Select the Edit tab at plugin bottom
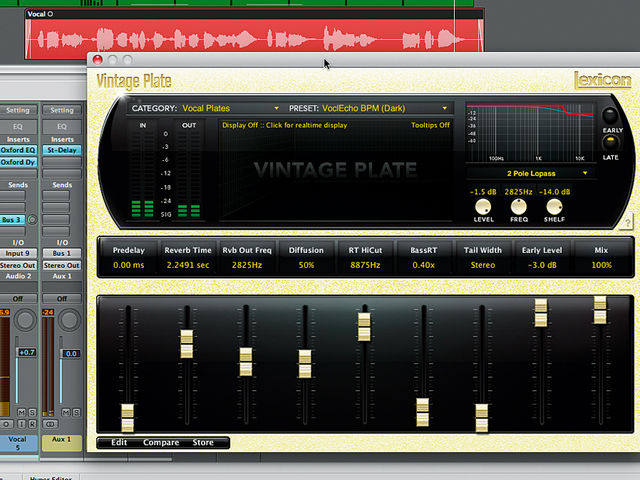Screen dimensions: 640x480 pos(119,442)
